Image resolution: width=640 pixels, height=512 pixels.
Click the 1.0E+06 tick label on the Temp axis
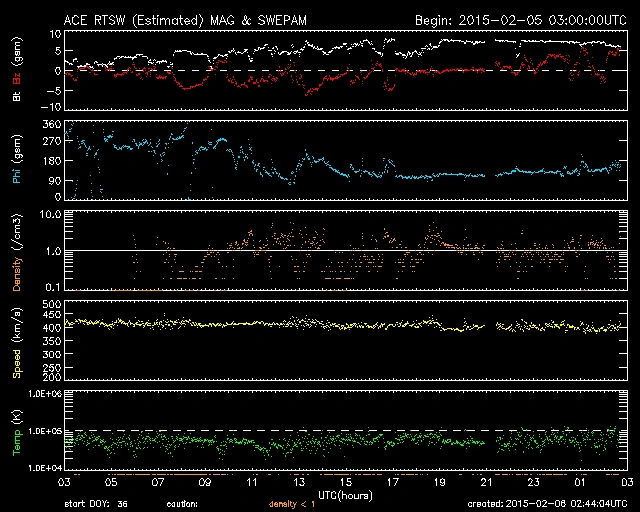[44, 394]
